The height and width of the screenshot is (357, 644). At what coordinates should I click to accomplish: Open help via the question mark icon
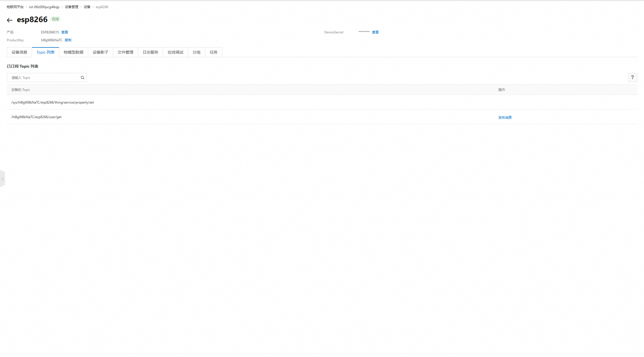tap(632, 77)
